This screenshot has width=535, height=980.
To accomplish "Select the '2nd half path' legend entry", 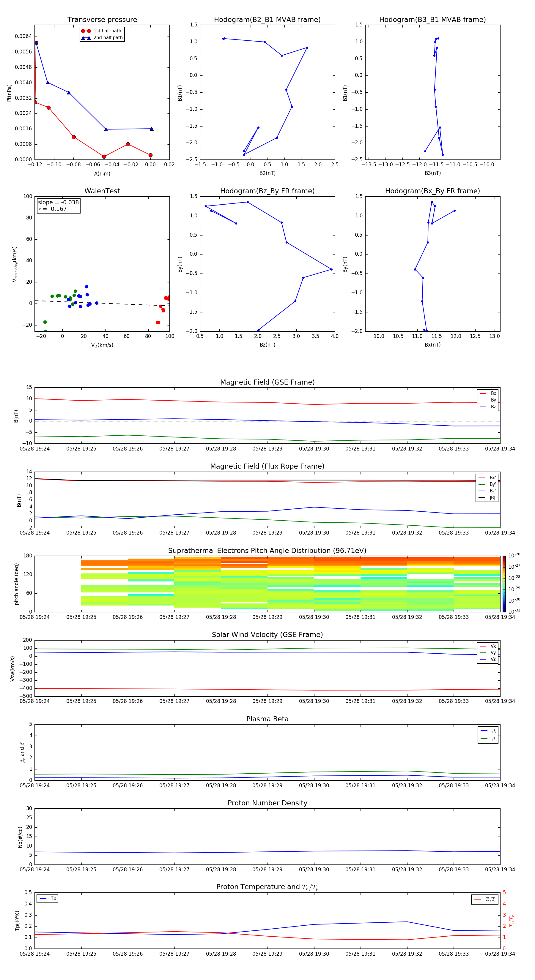I will (x=102, y=38).
